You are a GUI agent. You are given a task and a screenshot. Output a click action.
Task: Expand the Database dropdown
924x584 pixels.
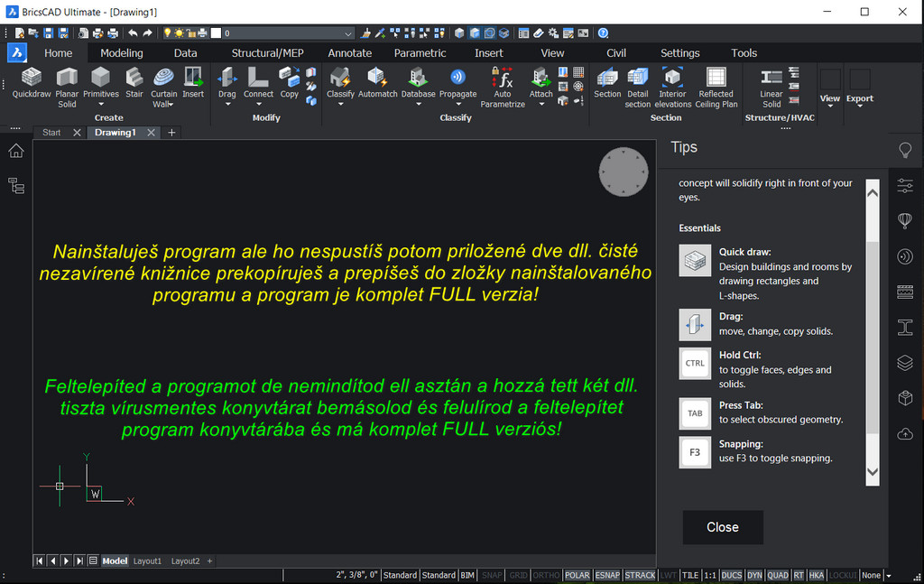click(419, 105)
